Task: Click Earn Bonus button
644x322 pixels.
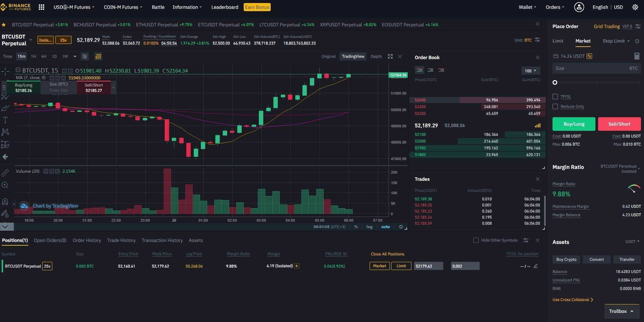Action: 257,7
